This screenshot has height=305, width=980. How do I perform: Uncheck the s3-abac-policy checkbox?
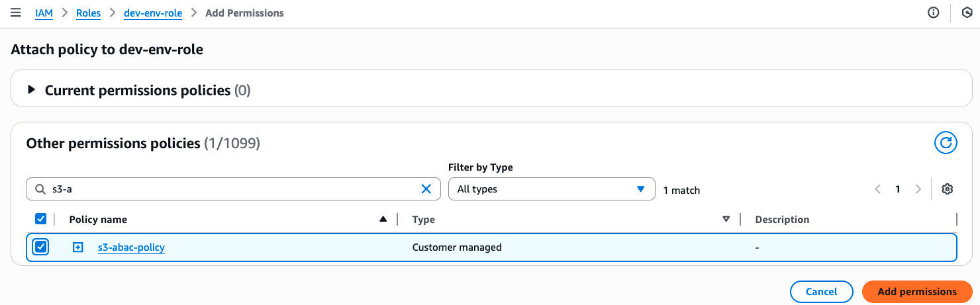(x=41, y=247)
